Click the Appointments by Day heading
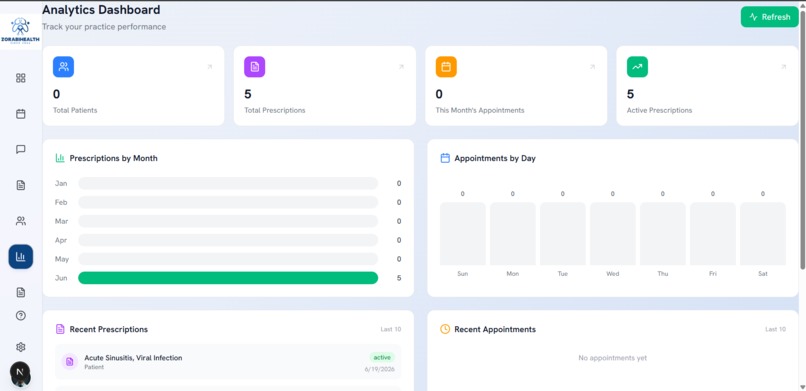 (x=495, y=158)
